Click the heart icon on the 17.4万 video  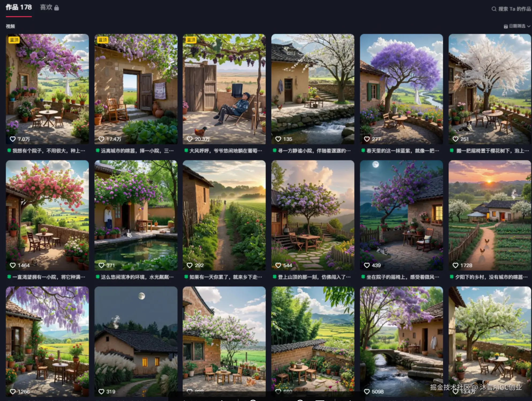click(101, 139)
